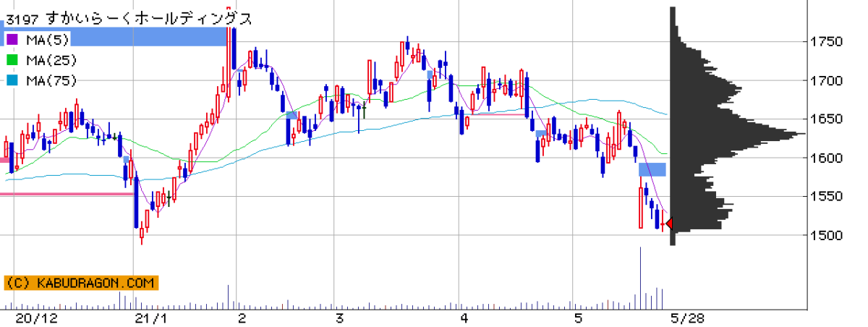Click the month 3 axis label
This screenshot has width=868, height=327.
click(339, 318)
